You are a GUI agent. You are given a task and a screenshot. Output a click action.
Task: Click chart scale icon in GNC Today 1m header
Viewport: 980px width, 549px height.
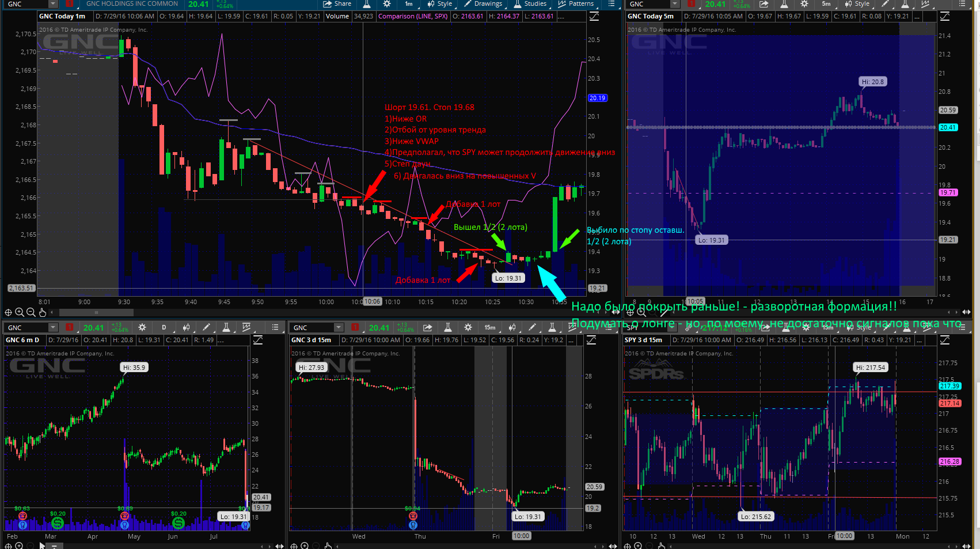click(x=594, y=16)
